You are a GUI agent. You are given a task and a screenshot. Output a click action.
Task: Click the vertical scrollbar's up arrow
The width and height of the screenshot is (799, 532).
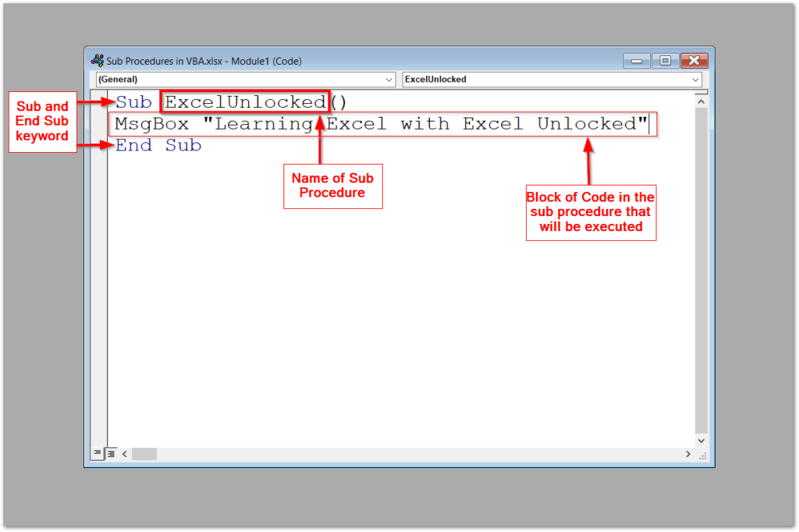click(x=701, y=101)
